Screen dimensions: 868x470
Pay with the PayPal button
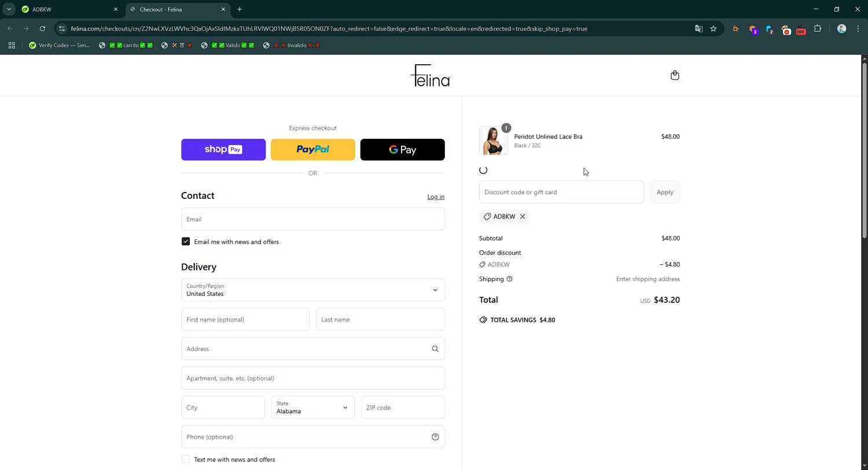tap(313, 150)
